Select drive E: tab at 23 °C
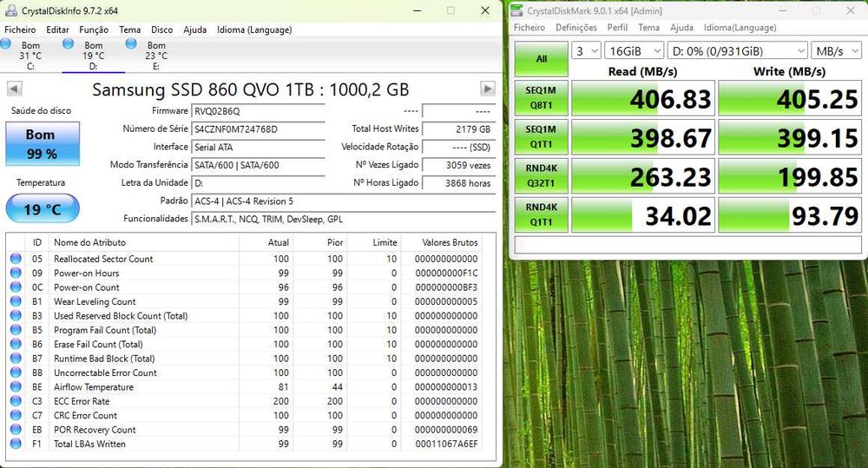868x468 pixels. coord(156,56)
